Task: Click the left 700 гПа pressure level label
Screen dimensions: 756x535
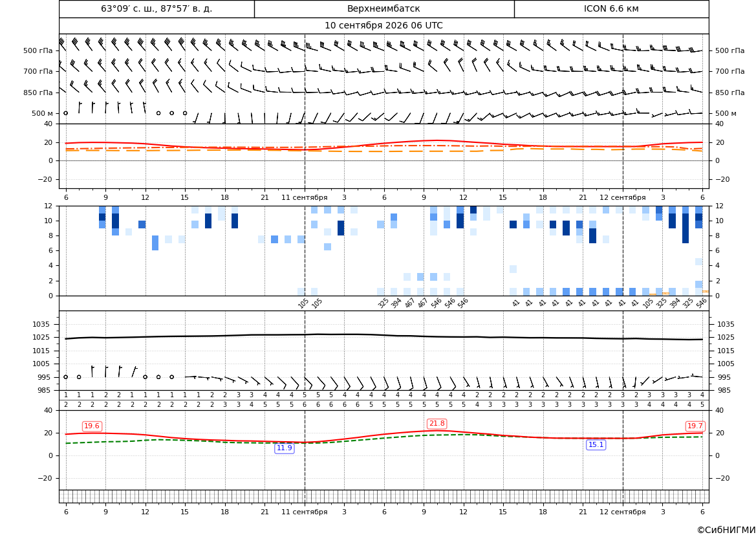Action: pyautogui.click(x=38, y=71)
